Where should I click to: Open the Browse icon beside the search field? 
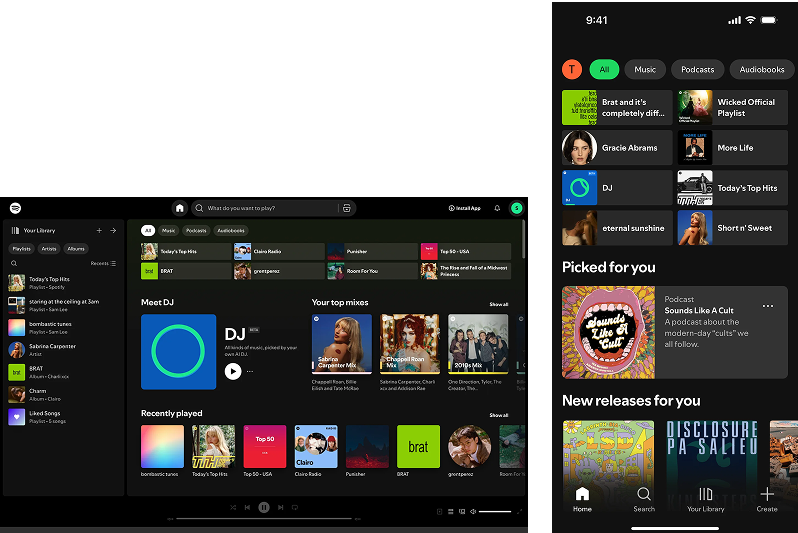(x=347, y=208)
